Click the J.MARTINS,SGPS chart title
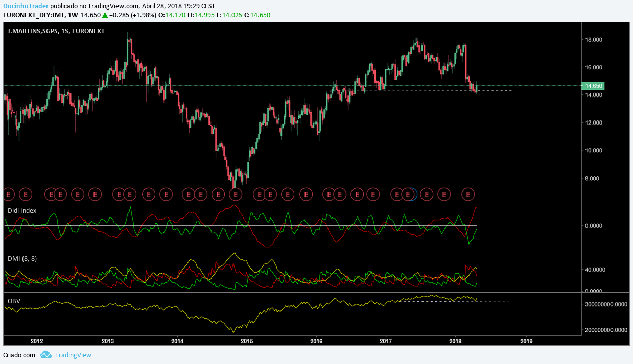Viewport: 633px width, 364px height. (56, 31)
